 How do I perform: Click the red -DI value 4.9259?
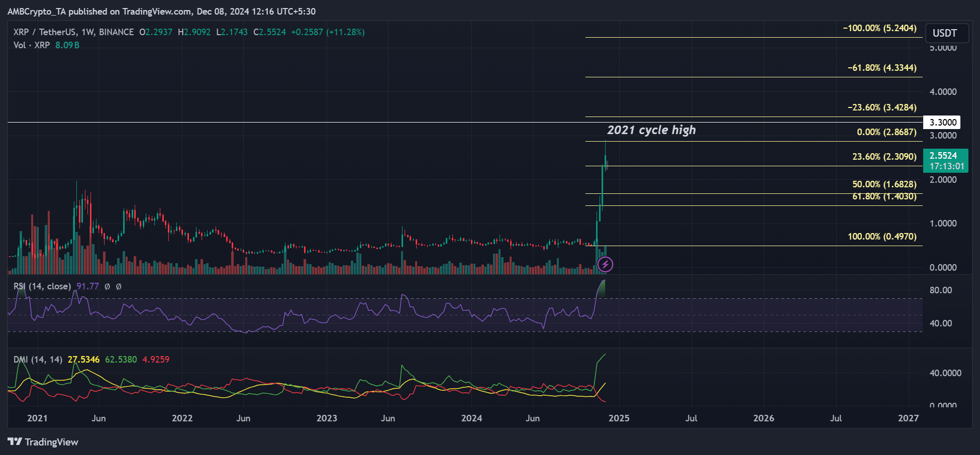pyautogui.click(x=156, y=360)
